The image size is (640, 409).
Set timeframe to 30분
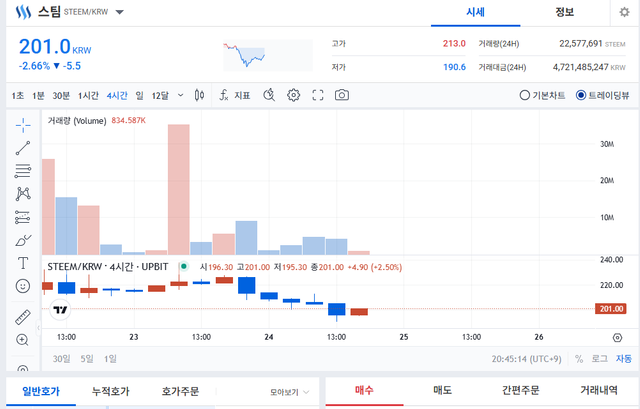pos(61,96)
